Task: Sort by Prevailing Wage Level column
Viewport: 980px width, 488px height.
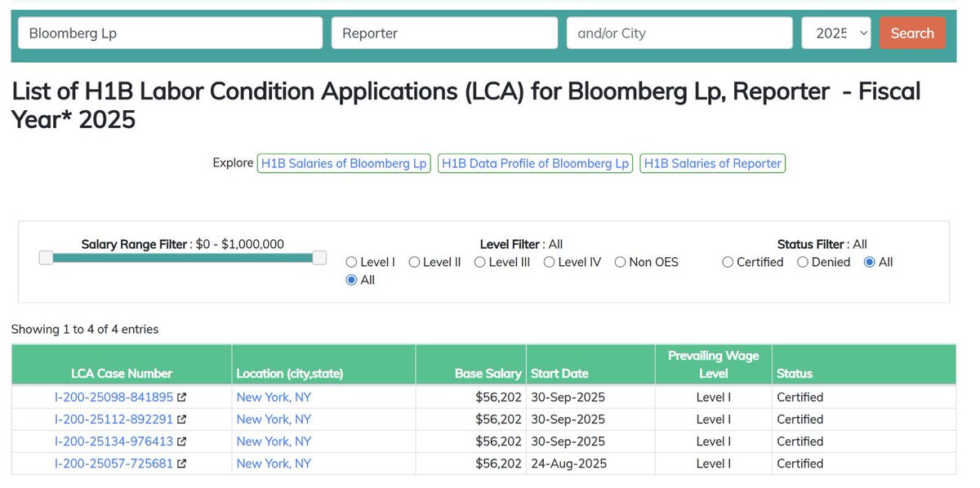Action: [x=714, y=364]
